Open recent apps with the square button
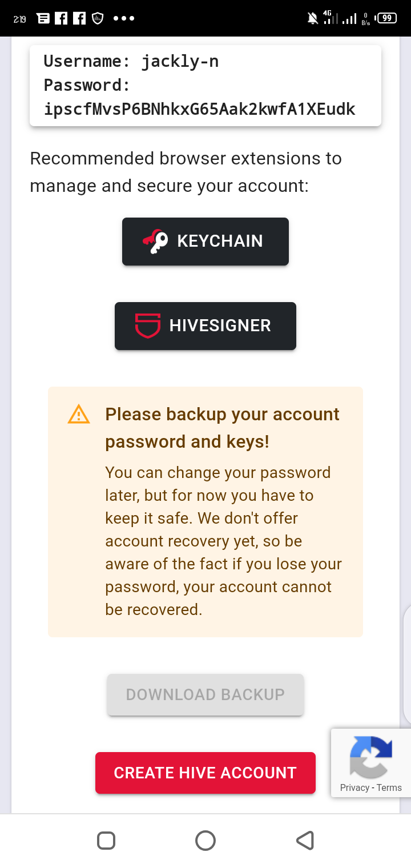411x868 pixels. pyautogui.click(x=107, y=841)
